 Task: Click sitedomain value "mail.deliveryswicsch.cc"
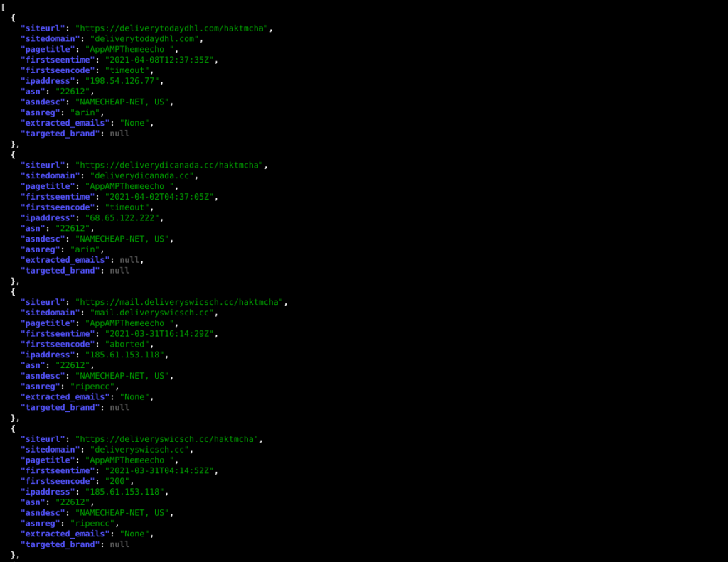click(152, 313)
